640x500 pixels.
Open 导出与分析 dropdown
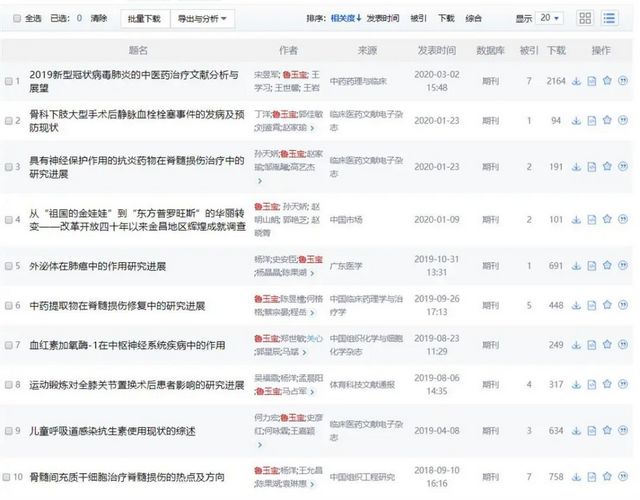point(202,19)
